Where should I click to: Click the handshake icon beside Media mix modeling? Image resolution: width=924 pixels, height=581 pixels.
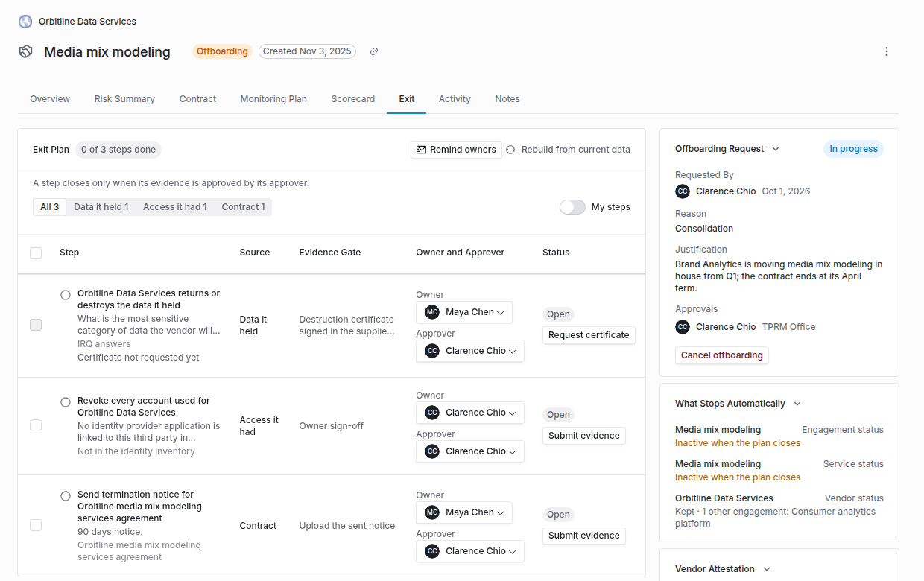pyautogui.click(x=26, y=51)
